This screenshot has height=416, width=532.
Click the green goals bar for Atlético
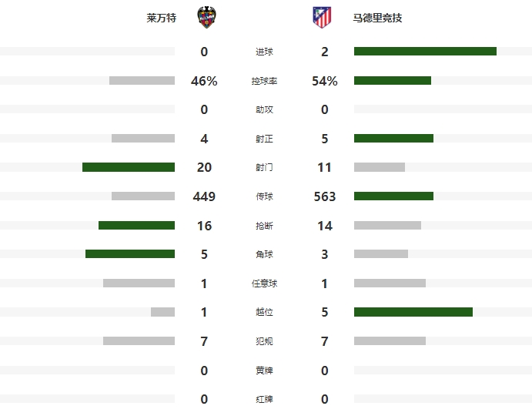(425, 52)
